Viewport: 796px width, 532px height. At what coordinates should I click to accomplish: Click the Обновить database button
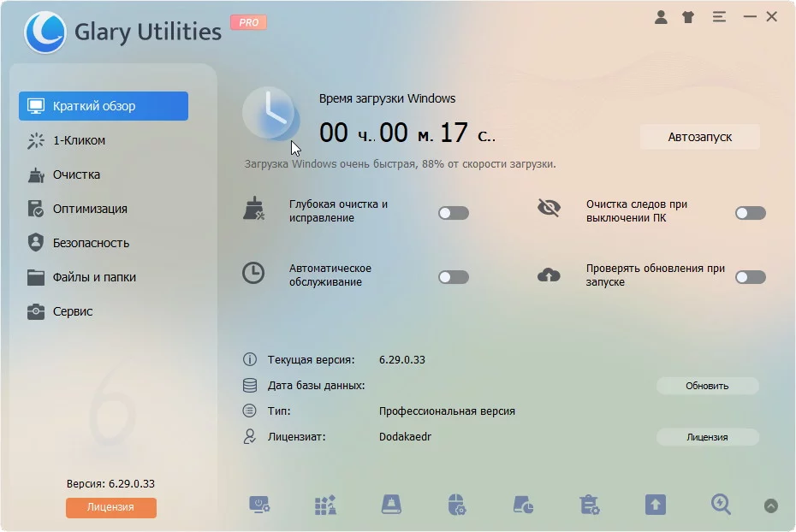(x=707, y=386)
